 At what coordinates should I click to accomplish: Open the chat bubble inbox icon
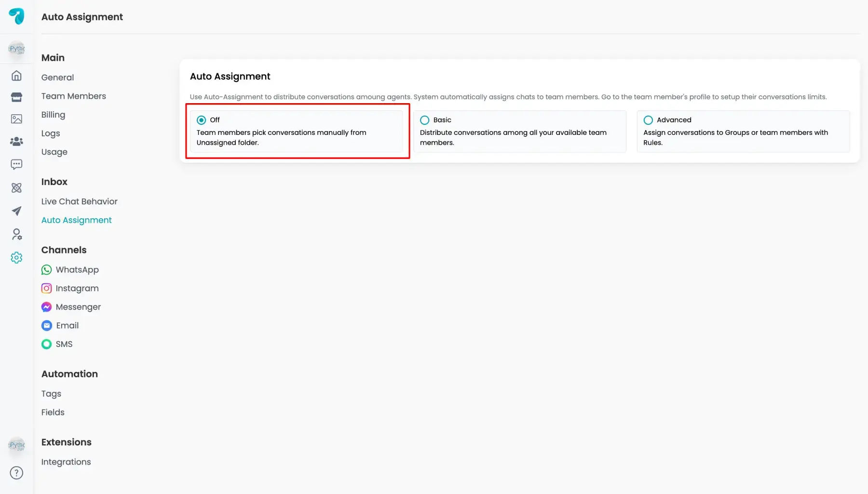tap(16, 164)
